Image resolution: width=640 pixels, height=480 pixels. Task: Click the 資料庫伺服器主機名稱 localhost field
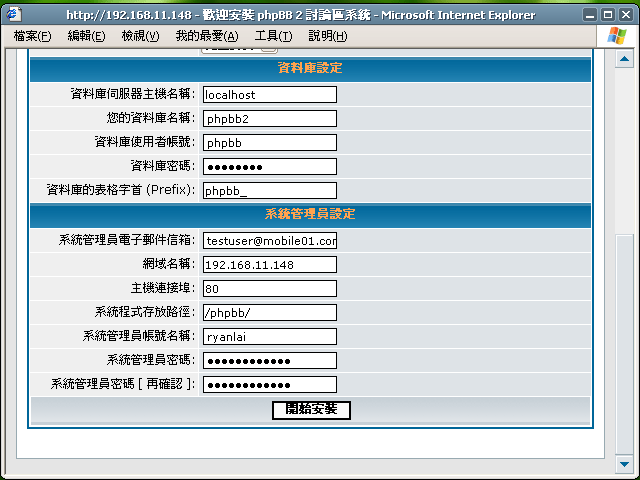tap(270, 95)
